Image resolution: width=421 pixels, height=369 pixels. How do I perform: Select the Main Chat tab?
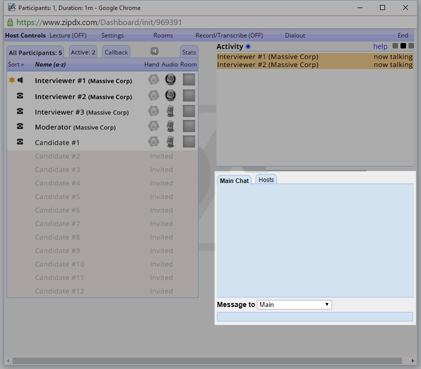click(234, 181)
